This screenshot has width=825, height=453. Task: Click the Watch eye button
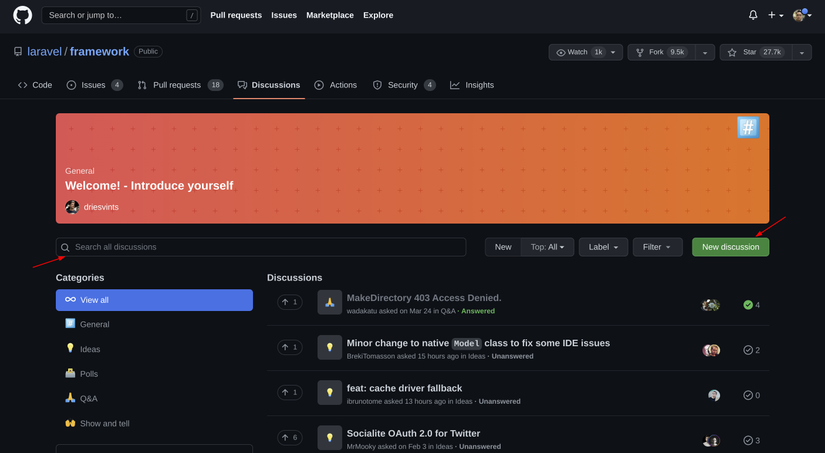click(x=578, y=52)
